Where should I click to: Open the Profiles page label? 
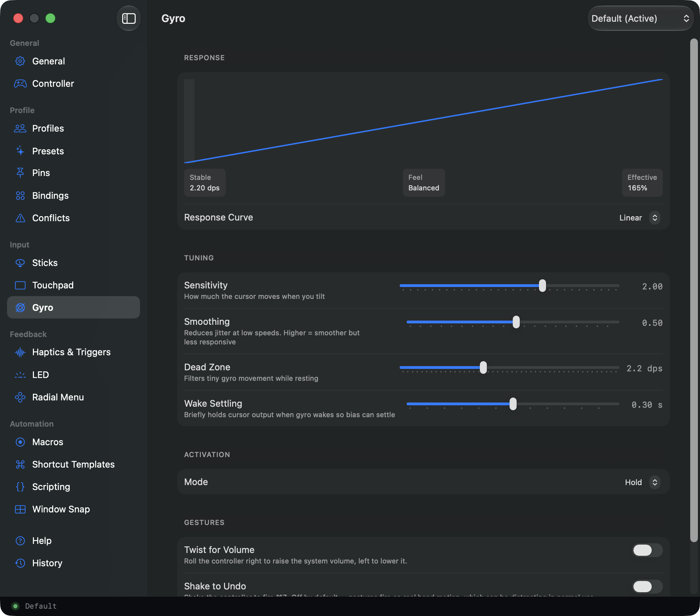[48, 128]
